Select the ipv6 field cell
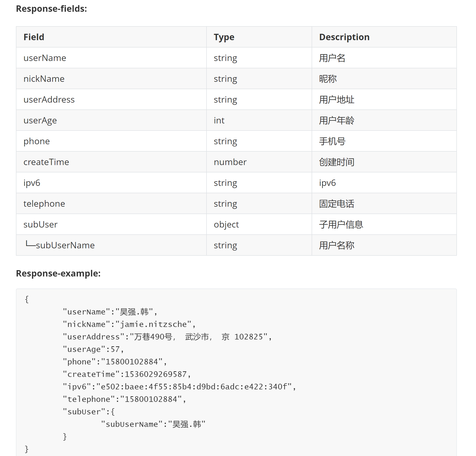 pos(111,183)
